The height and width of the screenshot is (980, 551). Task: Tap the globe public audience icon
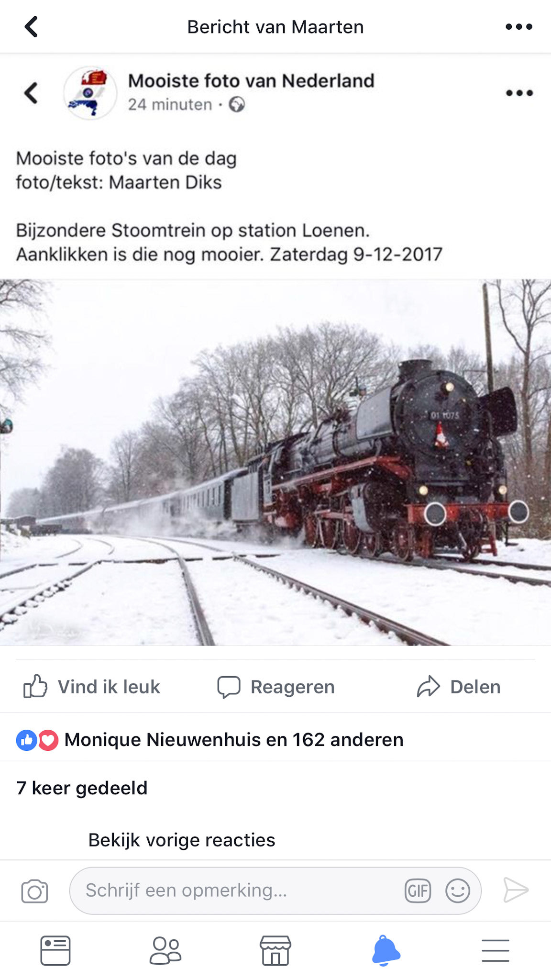237,104
